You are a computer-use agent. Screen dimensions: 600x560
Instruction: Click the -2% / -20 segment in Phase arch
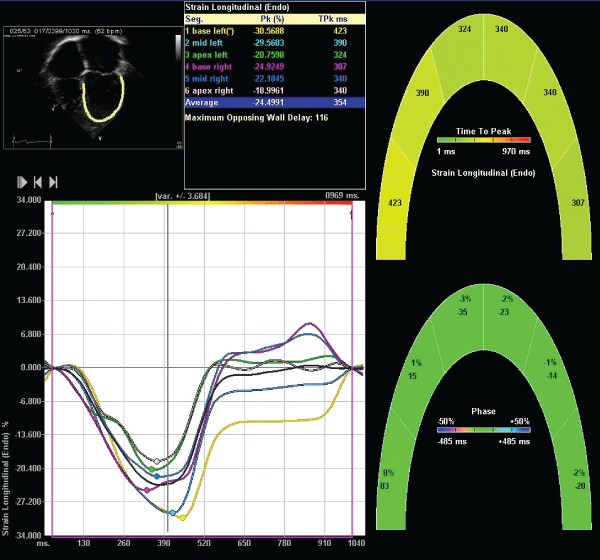click(x=576, y=475)
